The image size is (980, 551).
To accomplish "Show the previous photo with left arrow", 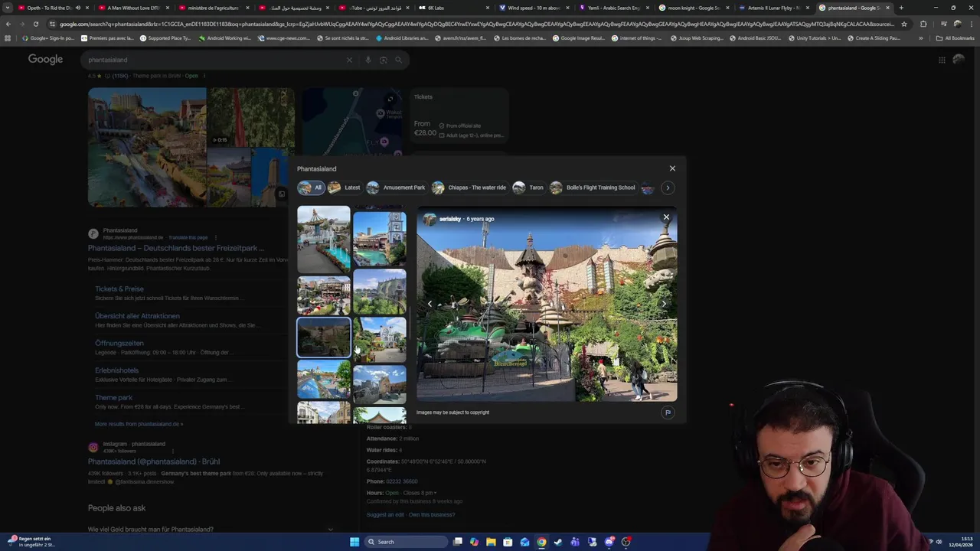I will point(430,304).
